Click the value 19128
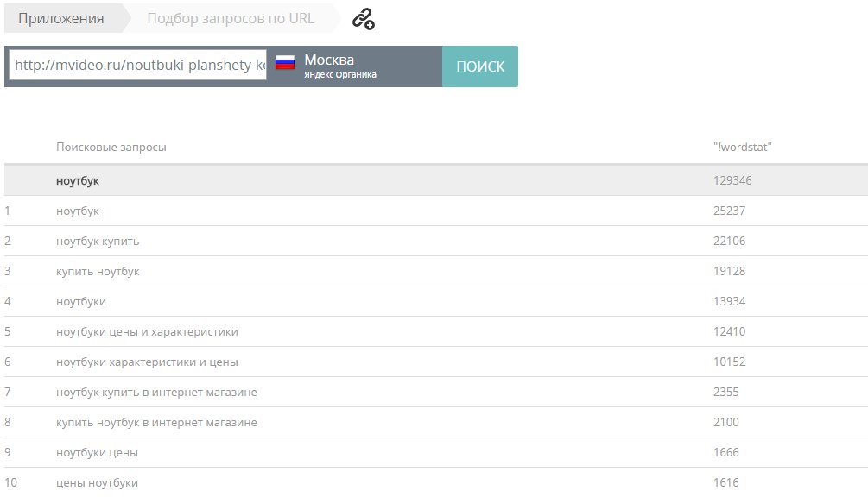 (729, 271)
